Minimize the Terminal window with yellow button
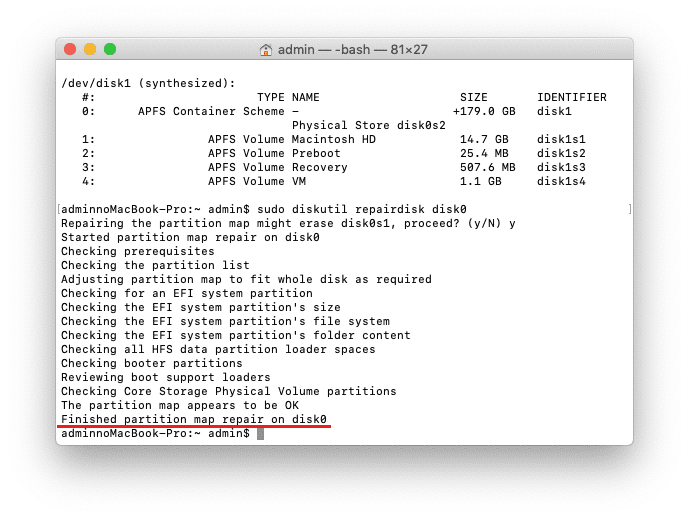The width and height of the screenshot is (689, 519). tap(90, 49)
